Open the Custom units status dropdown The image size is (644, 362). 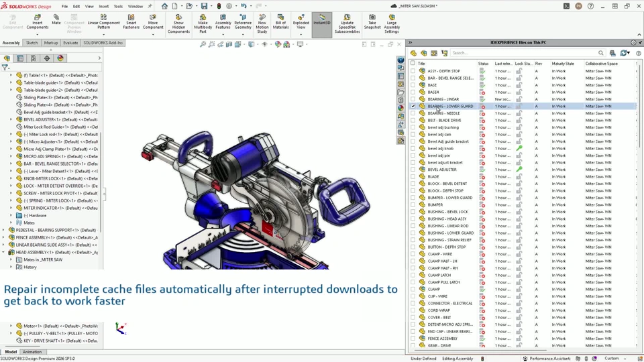[x=614, y=358]
